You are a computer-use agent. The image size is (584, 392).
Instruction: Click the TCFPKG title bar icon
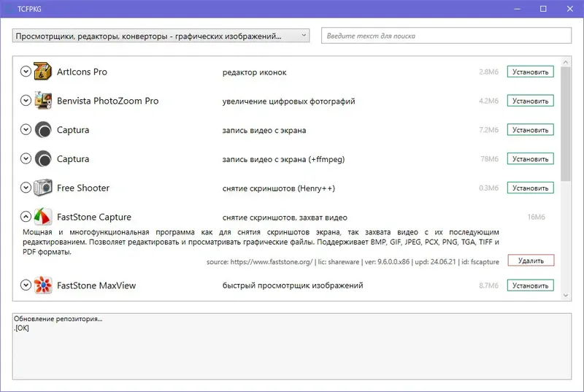9,9
